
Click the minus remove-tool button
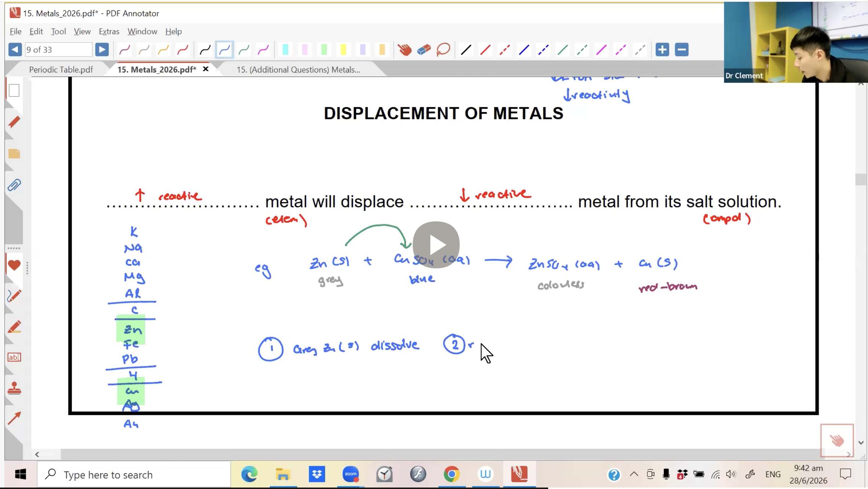point(681,50)
